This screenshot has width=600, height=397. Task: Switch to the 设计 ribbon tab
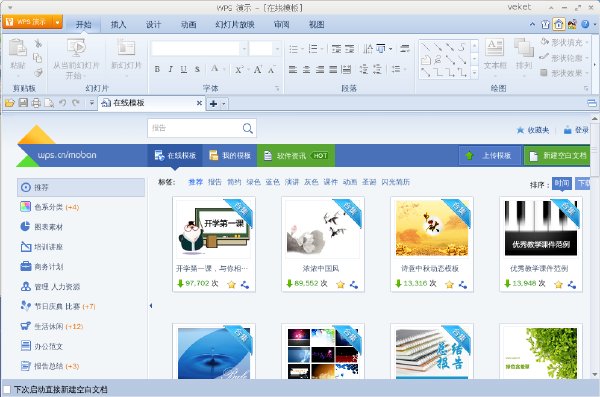[x=153, y=25]
